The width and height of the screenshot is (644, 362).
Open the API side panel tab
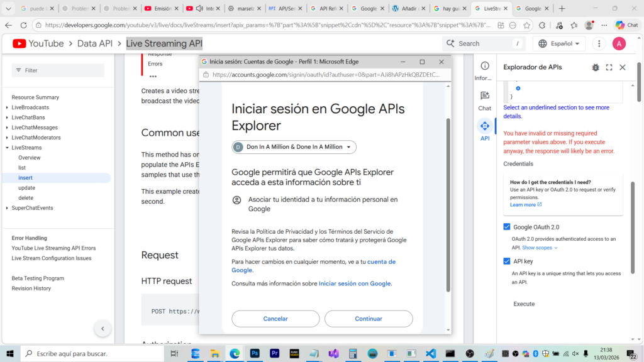coord(484,129)
